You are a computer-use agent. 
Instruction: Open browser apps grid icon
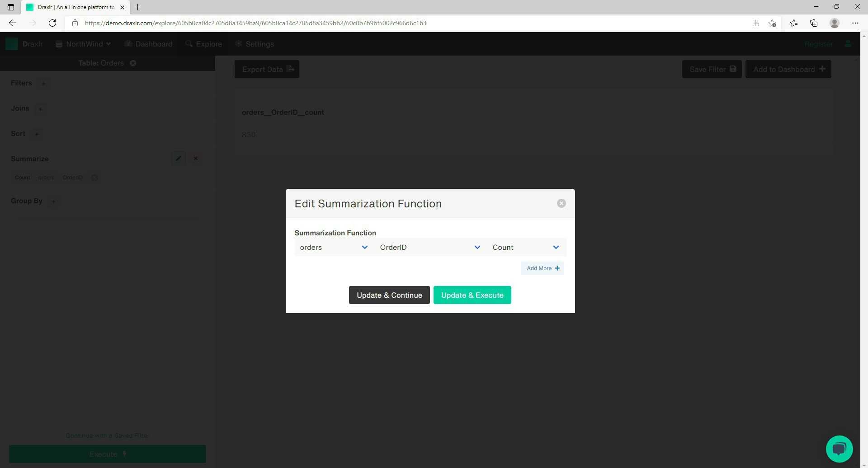[x=755, y=23]
